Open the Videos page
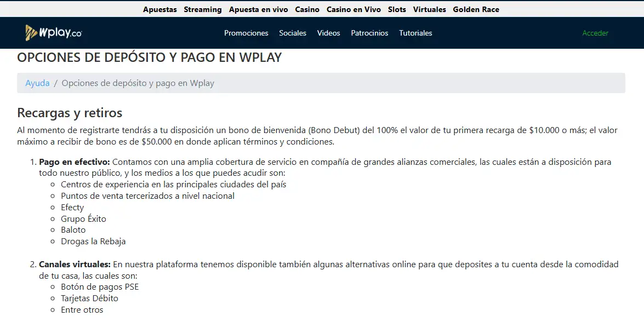This screenshot has width=644, height=322. [x=328, y=33]
